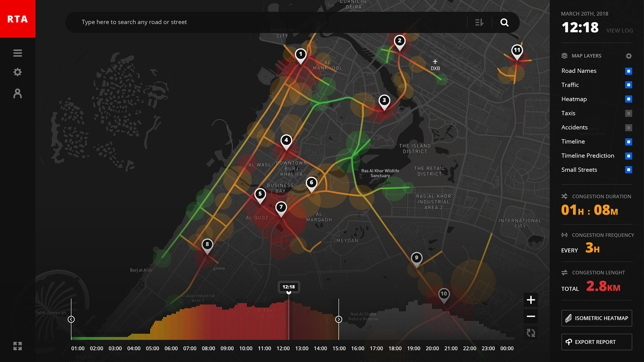Refresh the map using rotate icon
The width and height of the screenshot is (644, 362).
(531, 333)
